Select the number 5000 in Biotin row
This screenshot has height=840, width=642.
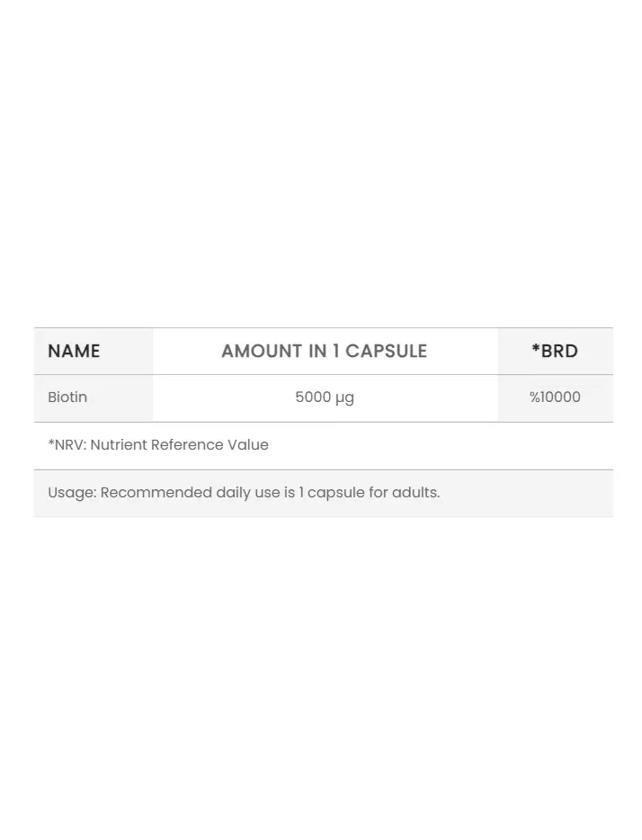click(313, 397)
